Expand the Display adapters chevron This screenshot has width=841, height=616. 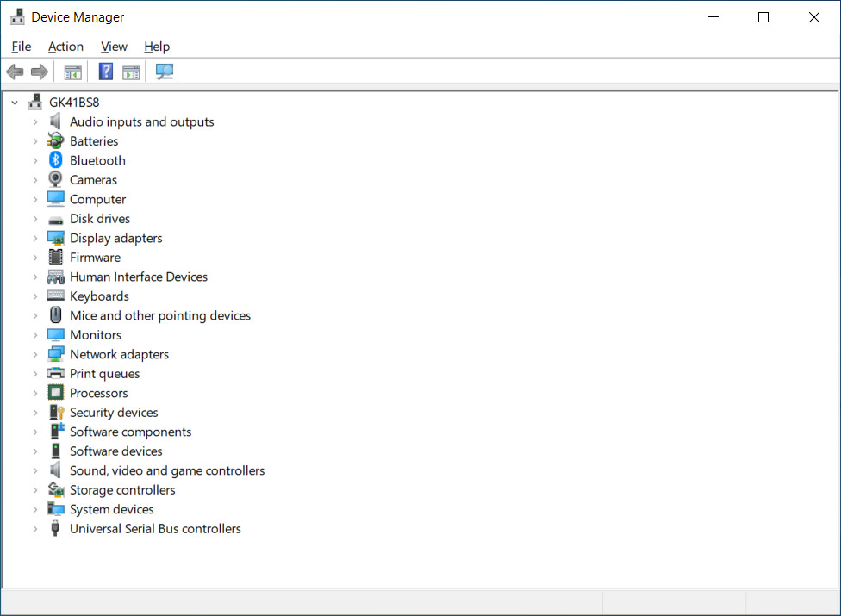tap(35, 238)
